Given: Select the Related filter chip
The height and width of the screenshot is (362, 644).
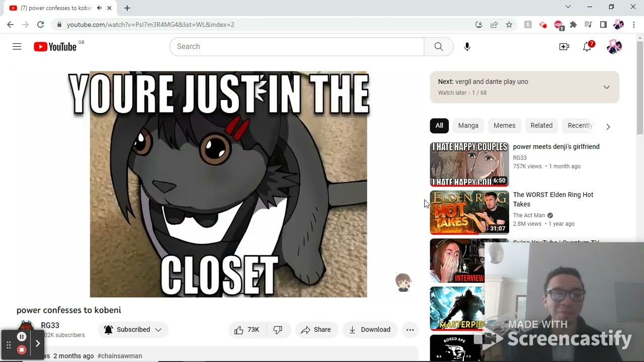Looking at the screenshot, I should [542, 126].
